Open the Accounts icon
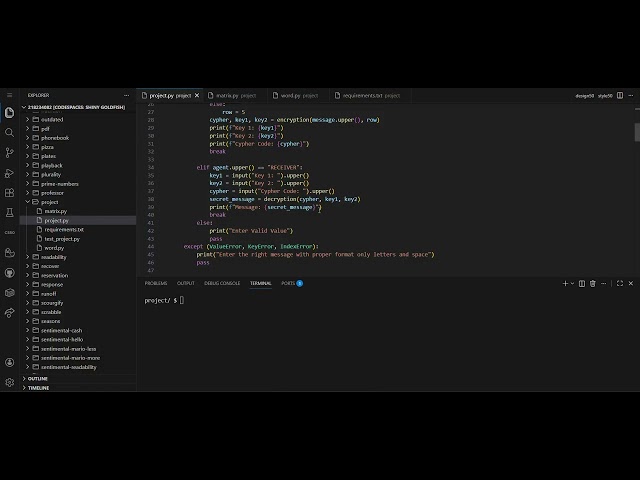 click(x=9, y=362)
